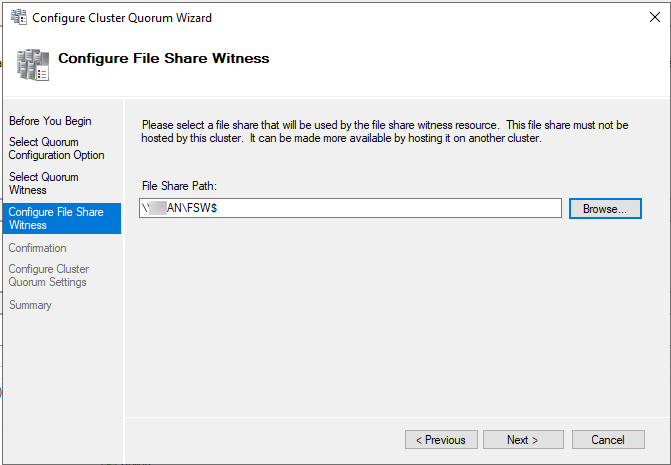
Task: Click the small wizard icon in title bar
Action: (18, 17)
